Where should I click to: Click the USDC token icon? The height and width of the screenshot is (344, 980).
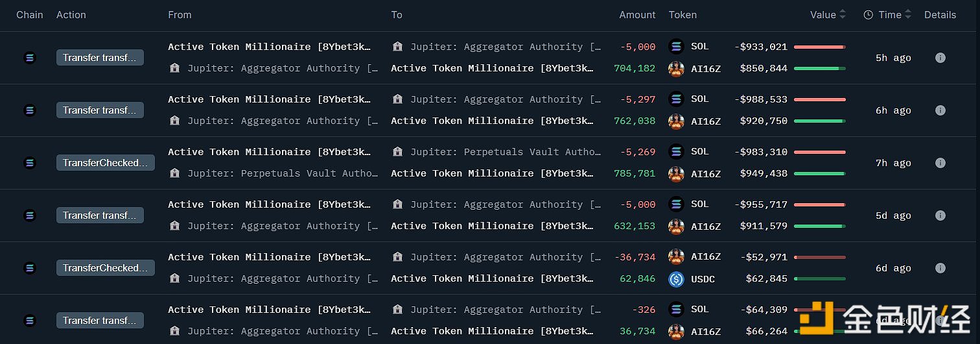(x=676, y=279)
